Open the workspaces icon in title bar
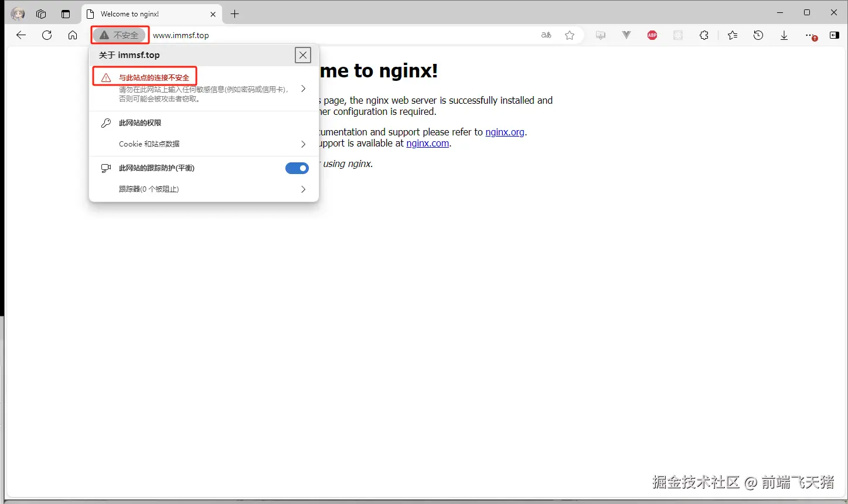 click(41, 13)
